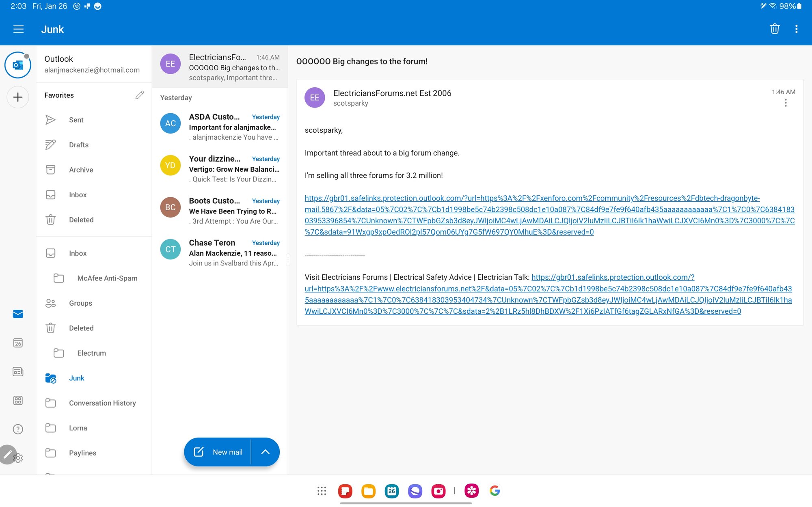Open the Paylines folder
The width and height of the screenshot is (812, 507).
coord(94,453)
